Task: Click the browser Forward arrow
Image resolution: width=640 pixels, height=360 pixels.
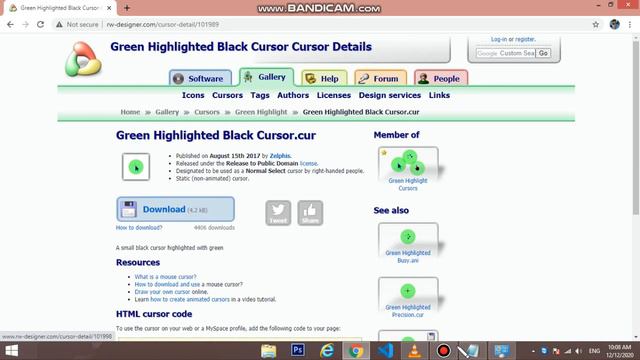Action: (x=25, y=24)
